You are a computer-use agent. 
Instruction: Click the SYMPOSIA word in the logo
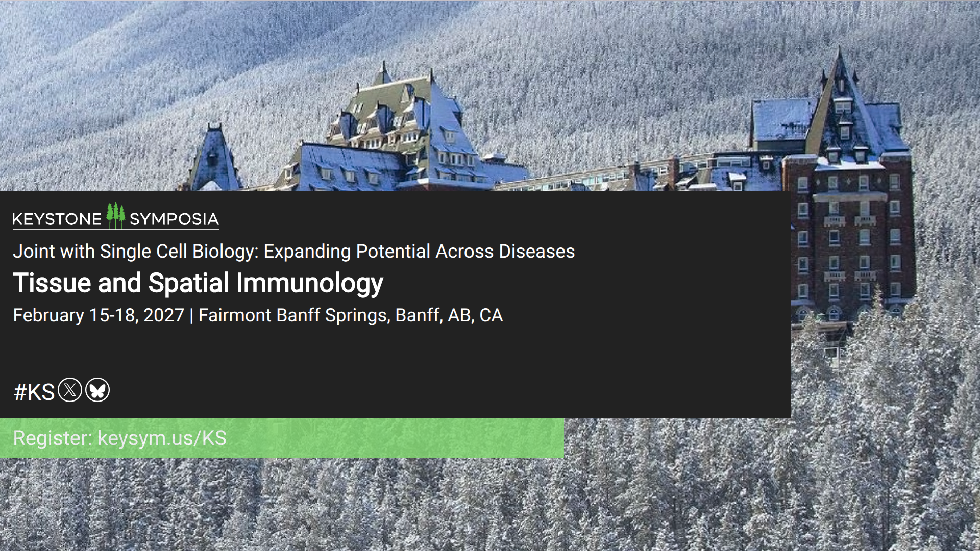[x=174, y=219]
